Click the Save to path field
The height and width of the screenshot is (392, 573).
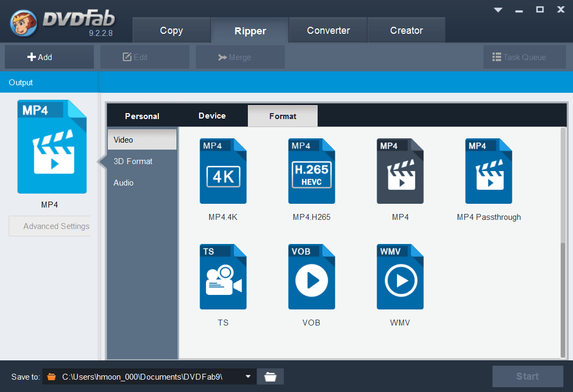coord(150,376)
